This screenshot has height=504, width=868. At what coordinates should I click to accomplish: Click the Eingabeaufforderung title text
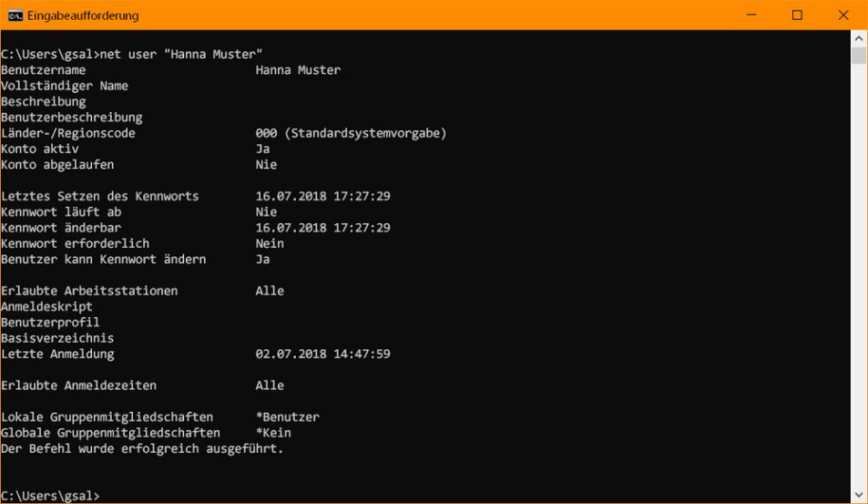[83, 15]
